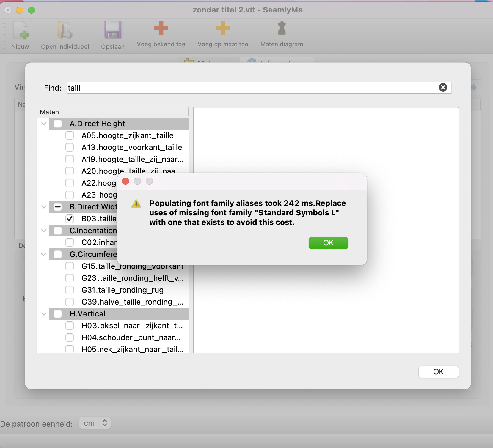Image resolution: width=493 pixels, height=448 pixels.
Task: Open the patroon eenheid cm dropdown
Action: 95,423
